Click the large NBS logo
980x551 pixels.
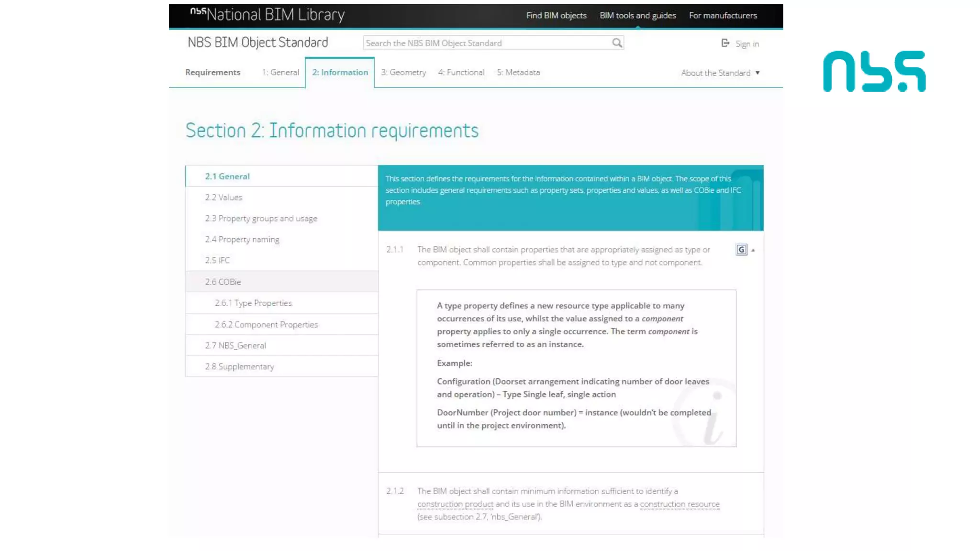pyautogui.click(x=874, y=71)
